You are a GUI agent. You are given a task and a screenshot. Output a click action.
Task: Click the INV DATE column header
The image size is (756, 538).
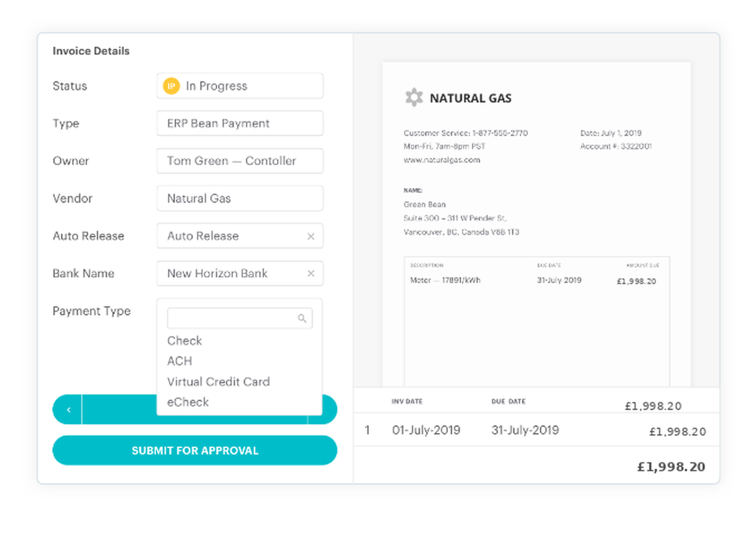coord(407,402)
